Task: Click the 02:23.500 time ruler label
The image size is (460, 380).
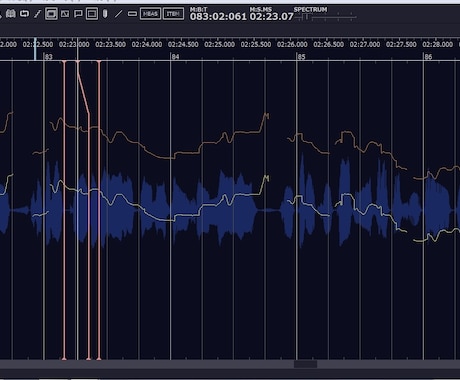Action: [110, 44]
